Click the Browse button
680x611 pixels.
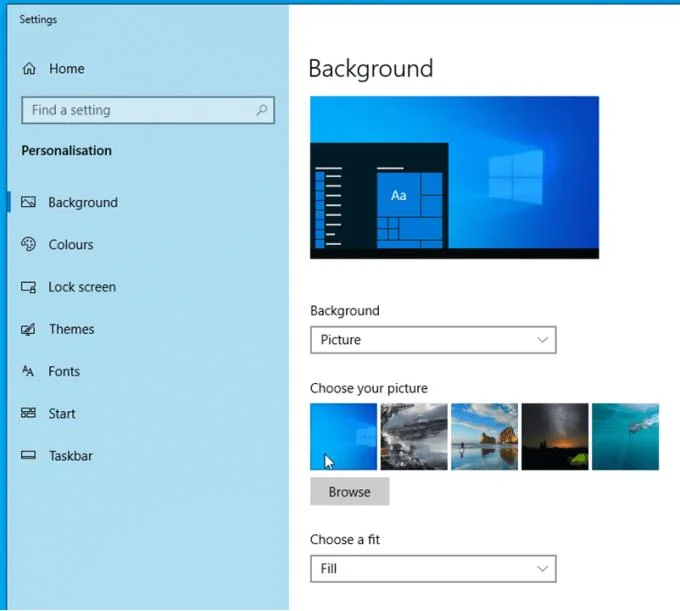coord(350,492)
